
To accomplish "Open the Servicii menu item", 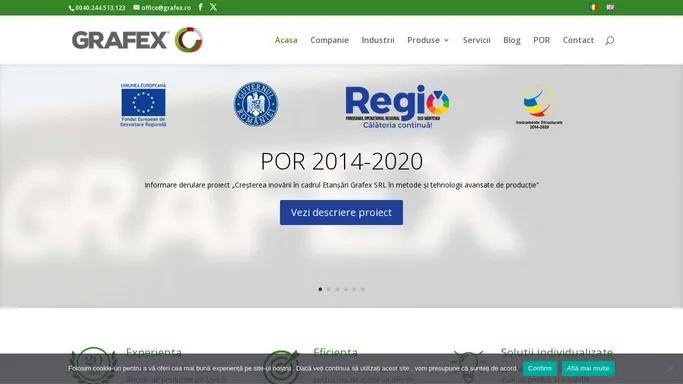I will 477,40.
